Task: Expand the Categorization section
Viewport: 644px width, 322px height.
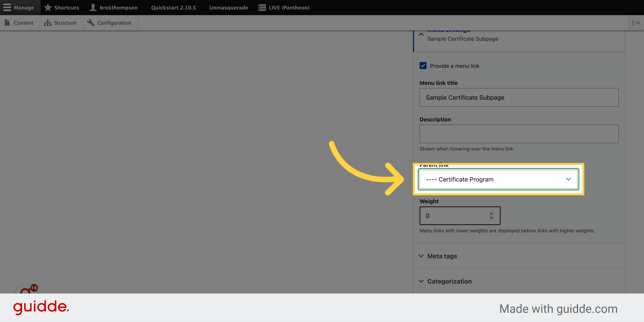Action: click(449, 281)
